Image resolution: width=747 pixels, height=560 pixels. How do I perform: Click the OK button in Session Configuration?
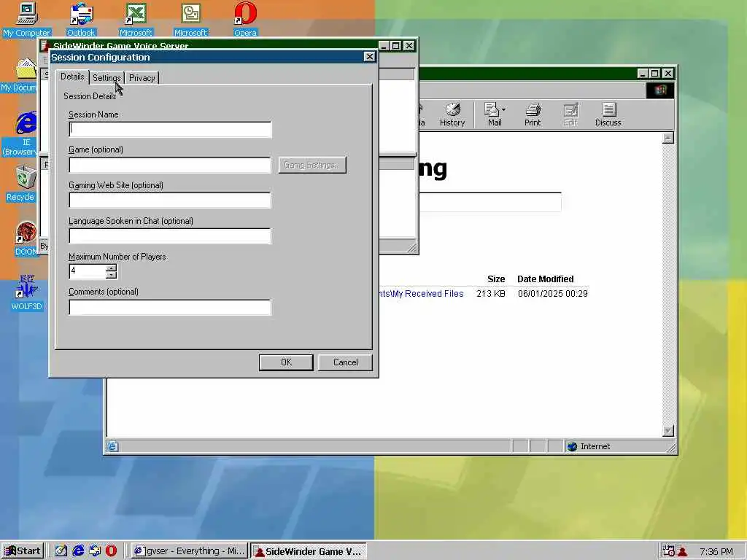click(286, 362)
